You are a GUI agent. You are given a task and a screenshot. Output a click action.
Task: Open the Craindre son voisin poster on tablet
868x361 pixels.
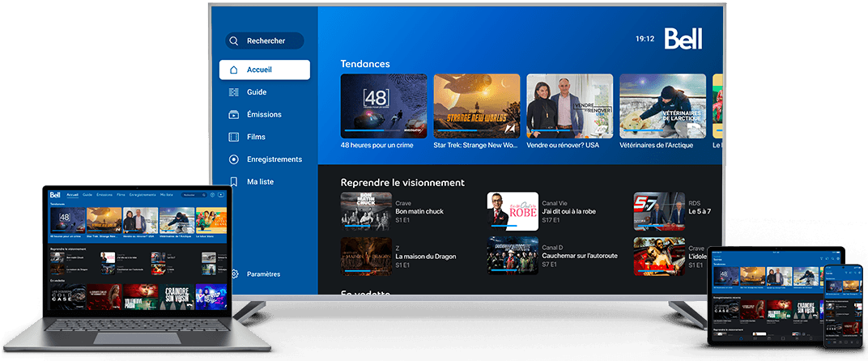tap(806, 309)
